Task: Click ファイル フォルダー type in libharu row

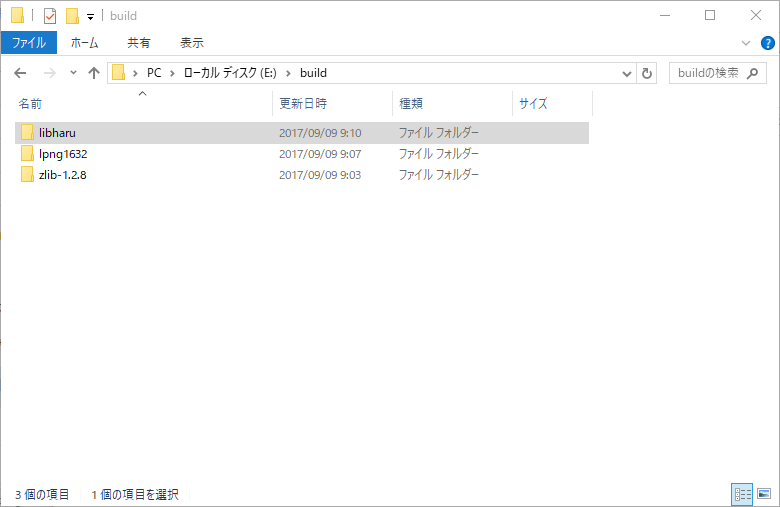Action: tap(439, 133)
